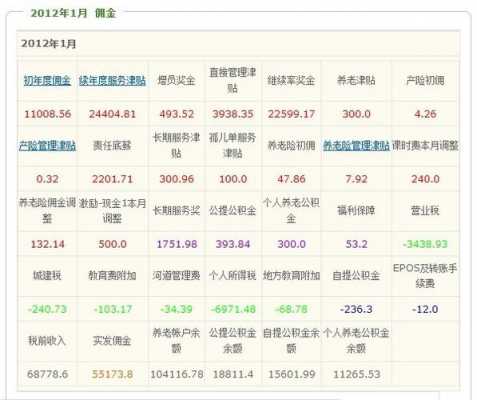This screenshot has width=477, height=400.
Task: Click the 直接管理津贴 header cell
Action: [x=233, y=80]
